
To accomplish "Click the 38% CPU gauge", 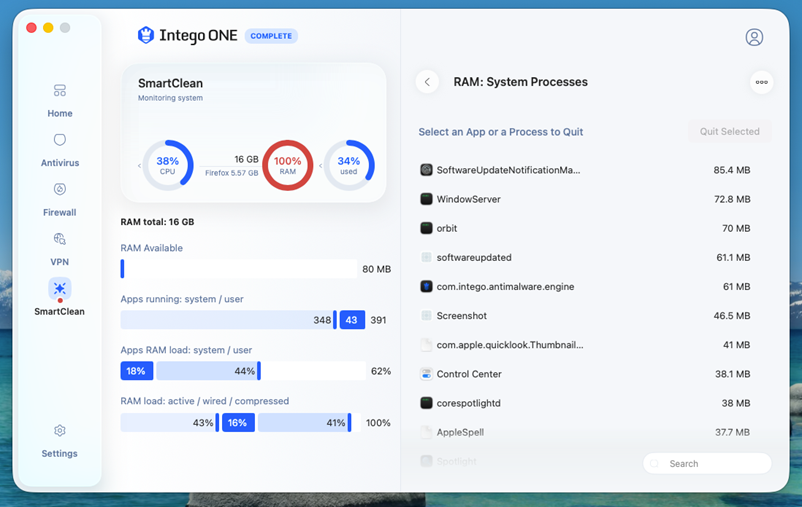I will [168, 165].
